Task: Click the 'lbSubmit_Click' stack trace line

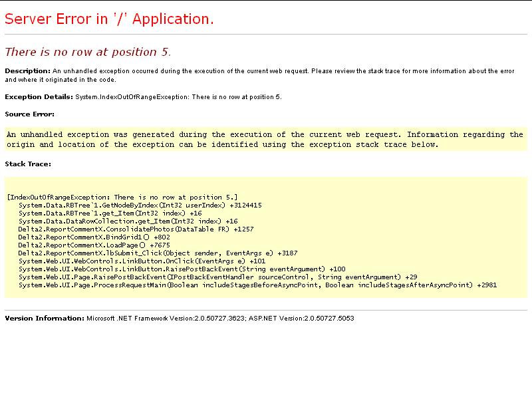Action: 158,253
